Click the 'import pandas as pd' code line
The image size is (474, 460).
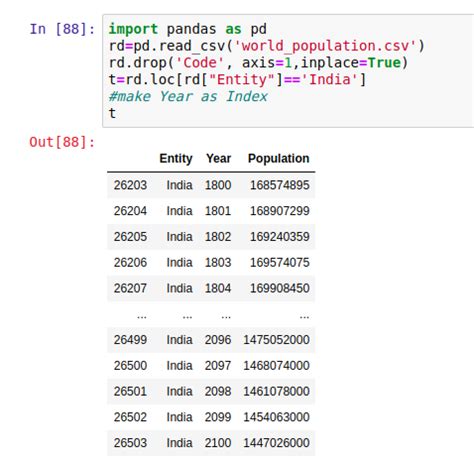click(188, 29)
